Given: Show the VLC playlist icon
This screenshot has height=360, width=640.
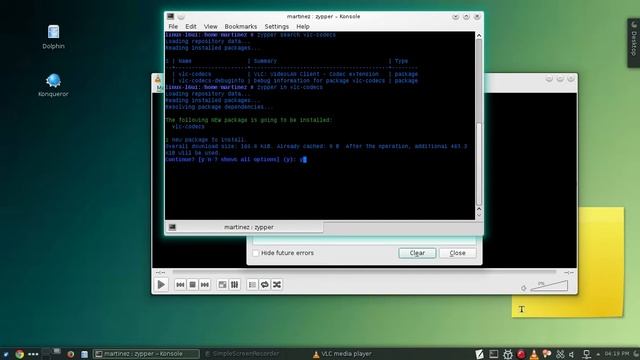Looking at the screenshot, I should click(x=252, y=284).
